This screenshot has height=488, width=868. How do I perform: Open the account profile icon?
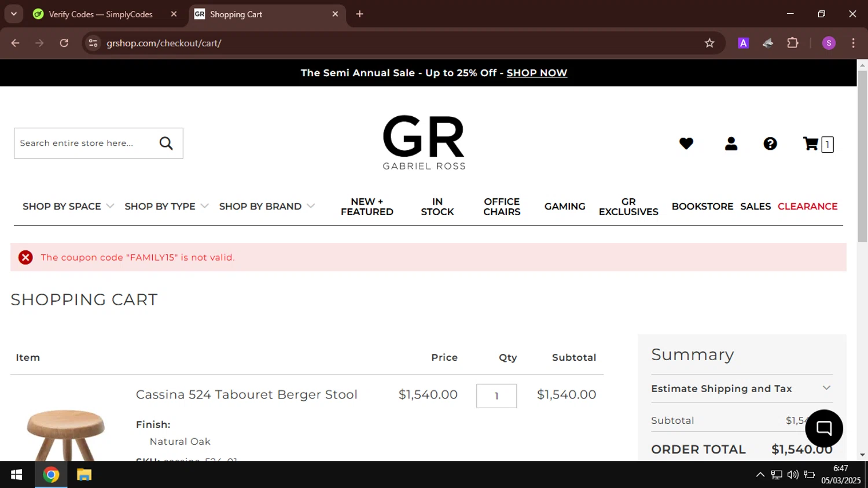click(x=731, y=143)
